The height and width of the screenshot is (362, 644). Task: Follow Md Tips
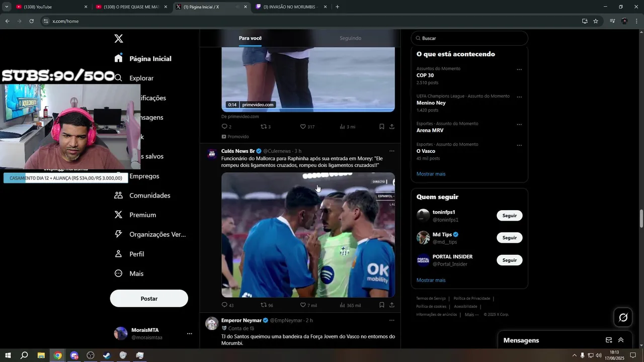coord(510,238)
